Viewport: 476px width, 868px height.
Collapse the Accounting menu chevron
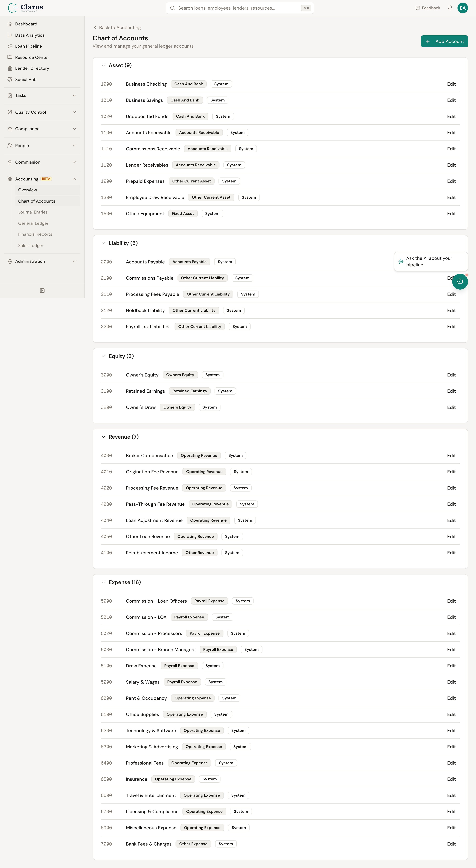point(74,179)
